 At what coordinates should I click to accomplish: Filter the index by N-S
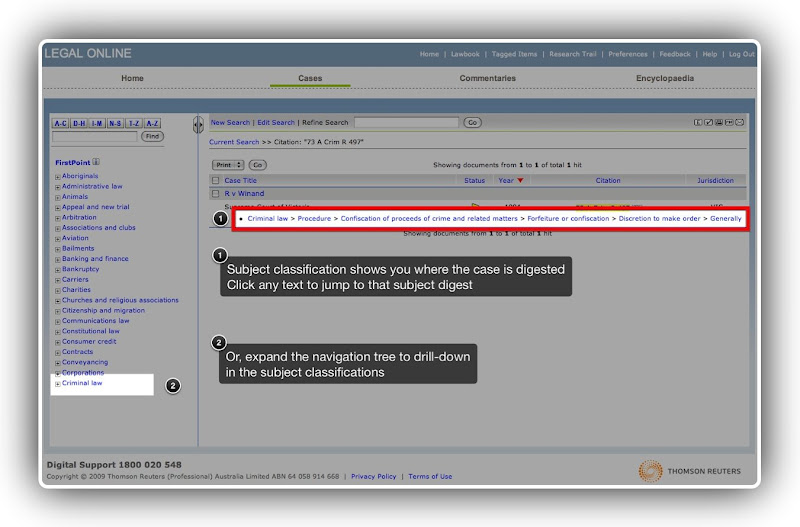115,123
